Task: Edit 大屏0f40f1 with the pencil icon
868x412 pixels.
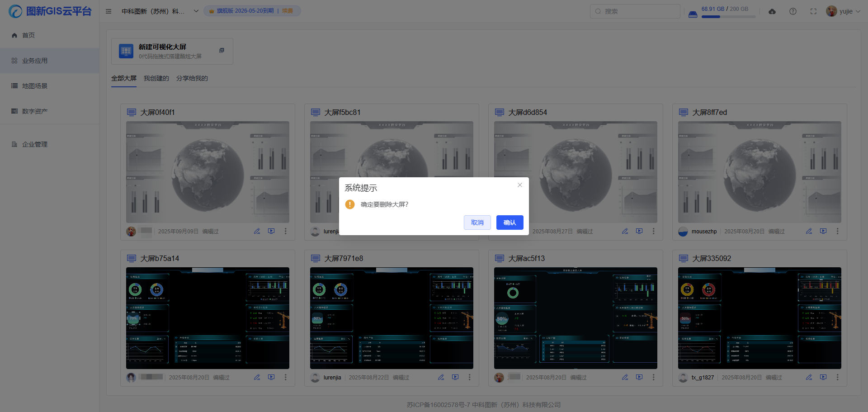Action: 257,231
